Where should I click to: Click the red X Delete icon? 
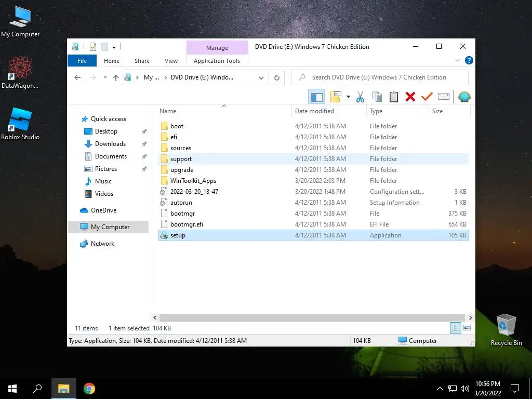410,97
